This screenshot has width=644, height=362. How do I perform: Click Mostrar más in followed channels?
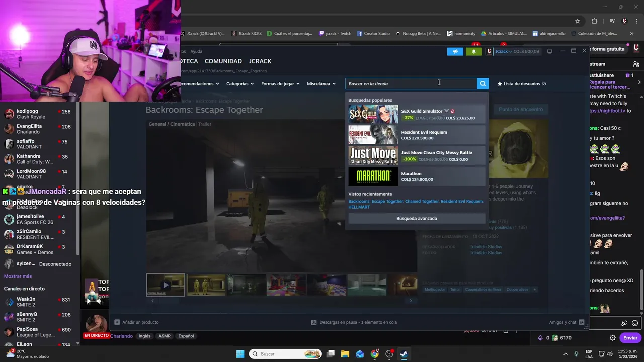pyautogui.click(x=18, y=276)
